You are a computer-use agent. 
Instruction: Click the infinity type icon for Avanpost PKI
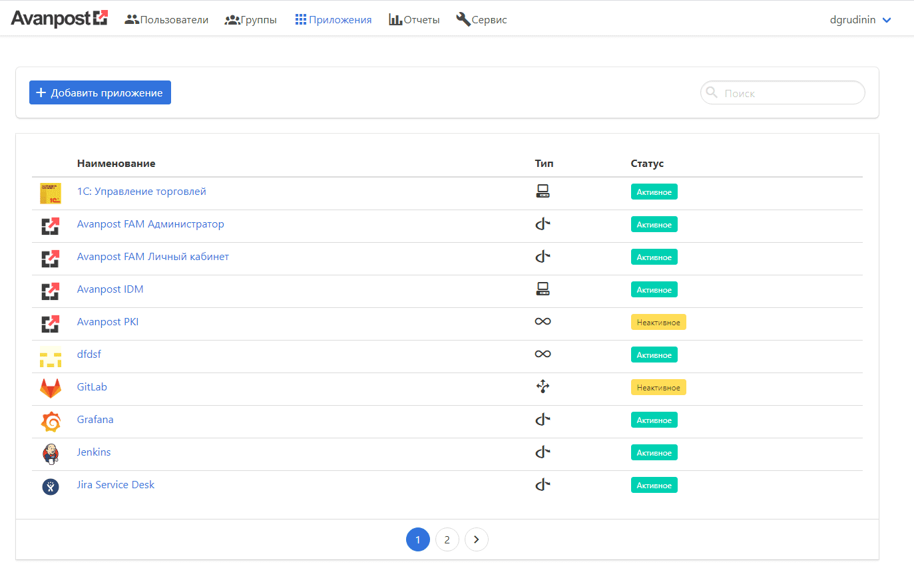(x=543, y=322)
